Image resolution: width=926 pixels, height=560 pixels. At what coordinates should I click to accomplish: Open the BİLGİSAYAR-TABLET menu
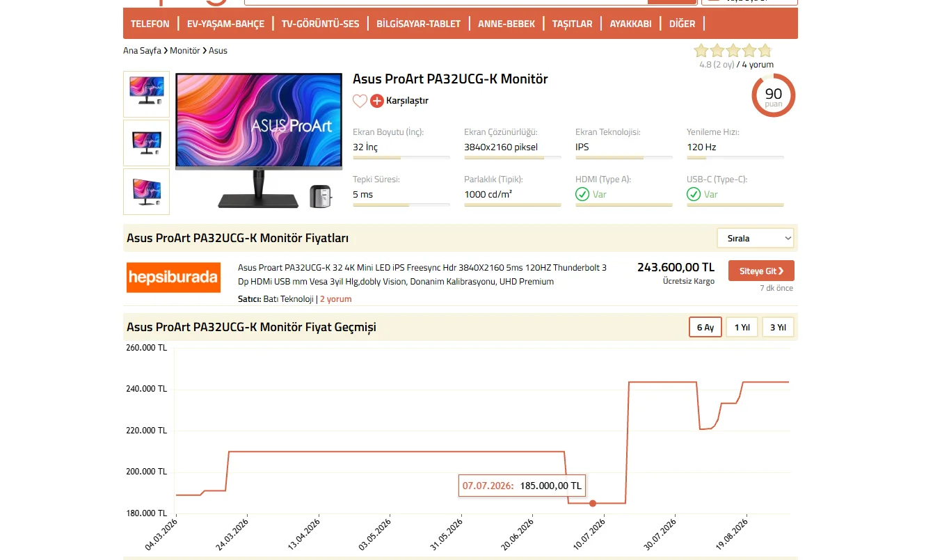tap(419, 24)
